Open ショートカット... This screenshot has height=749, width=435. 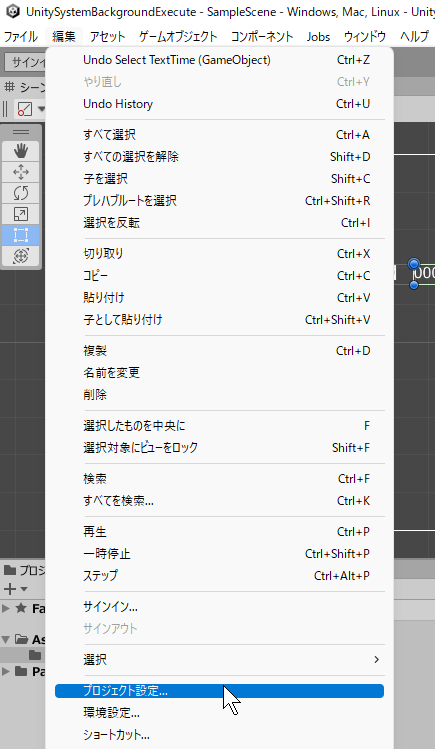(220, 735)
